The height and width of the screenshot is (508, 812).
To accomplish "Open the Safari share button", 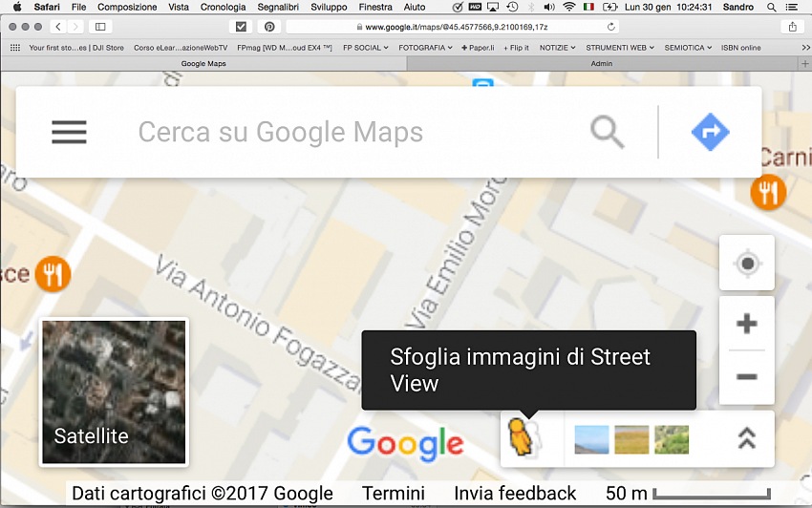I will [792, 27].
